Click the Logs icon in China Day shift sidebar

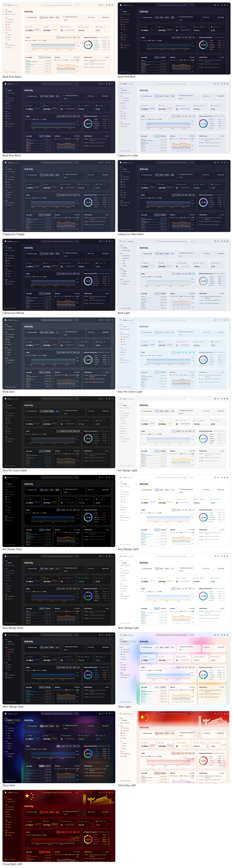pos(121,736)
